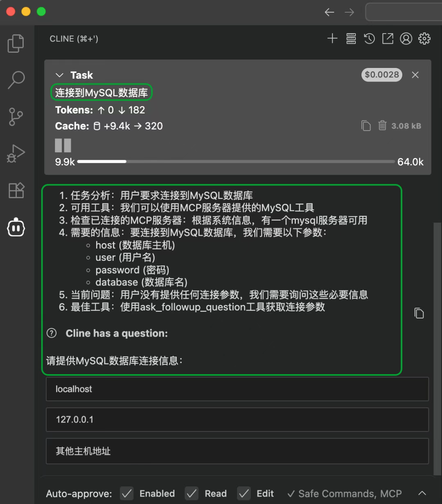Viewport: 442px width, 504px height.
Task: Click the CLINE (⌘+') panel title
Action: [x=74, y=39]
